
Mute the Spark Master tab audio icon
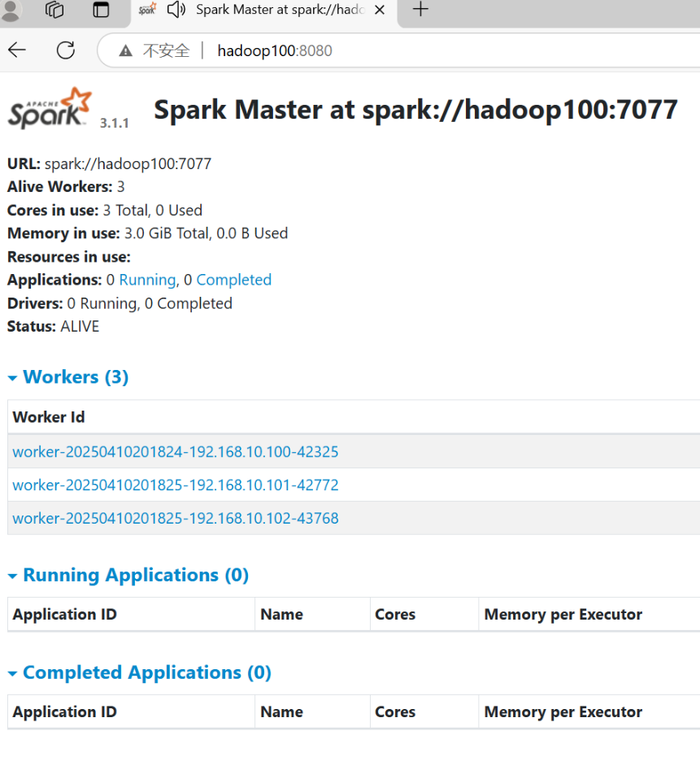click(176, 11)
